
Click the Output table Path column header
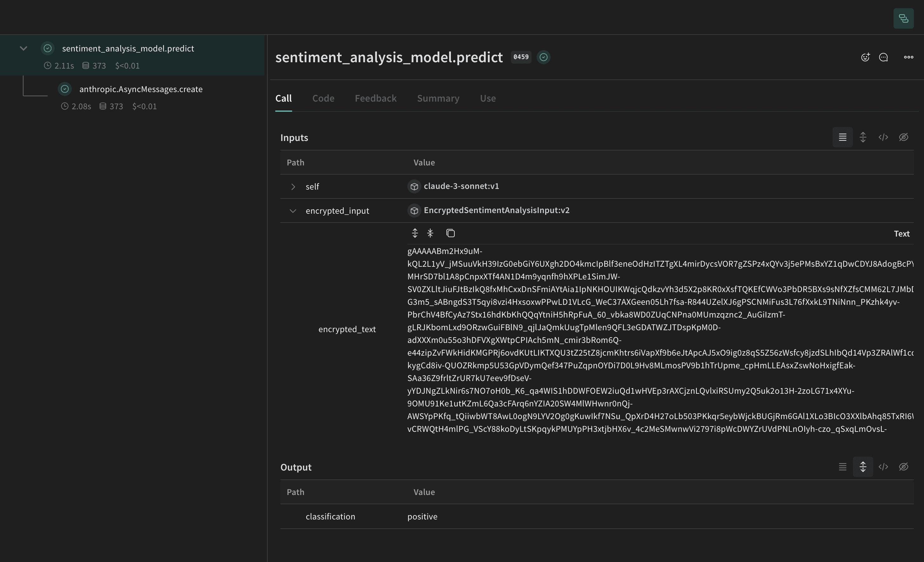[x=296, y=492]
